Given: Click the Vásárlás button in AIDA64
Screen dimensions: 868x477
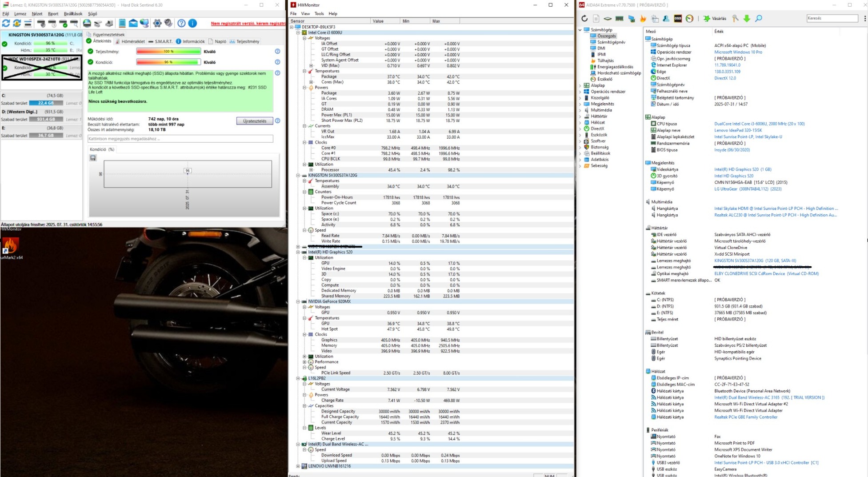Looking at the screenshot, I should point(715,19).
